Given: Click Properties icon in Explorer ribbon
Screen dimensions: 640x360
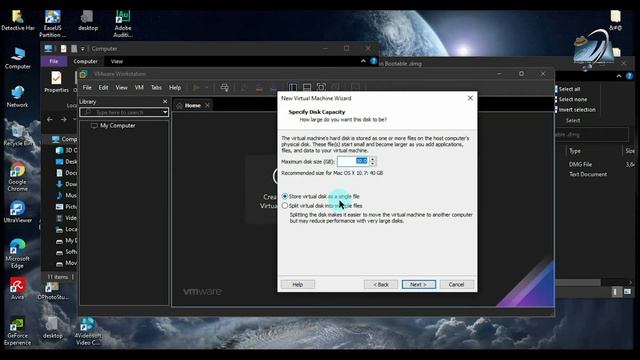Looking at the screenshot, I should click(56, 82).
